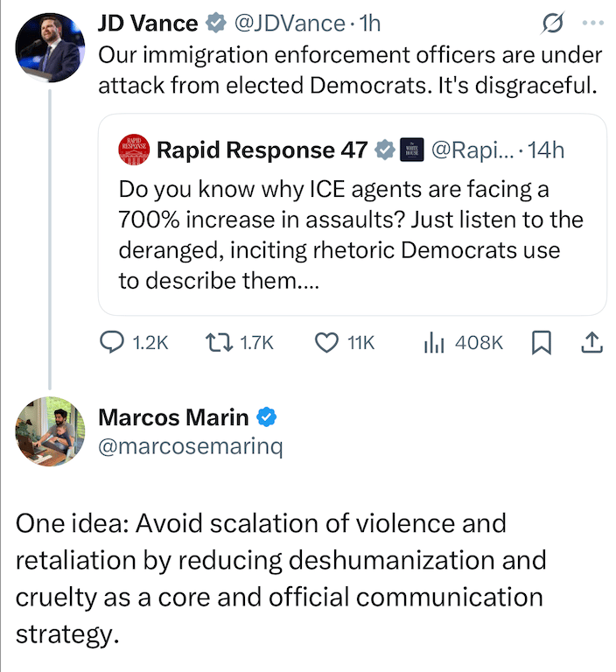This screenshot has height=672, width=616.
Task: View analytics icon showing 408K views
Action: pos(434,343)
